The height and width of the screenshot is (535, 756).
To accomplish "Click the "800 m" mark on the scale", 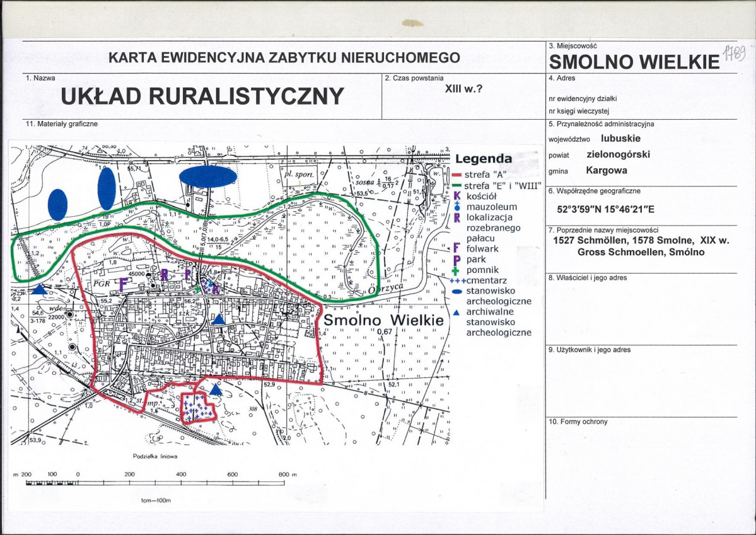I will click(x=288, y=475).
